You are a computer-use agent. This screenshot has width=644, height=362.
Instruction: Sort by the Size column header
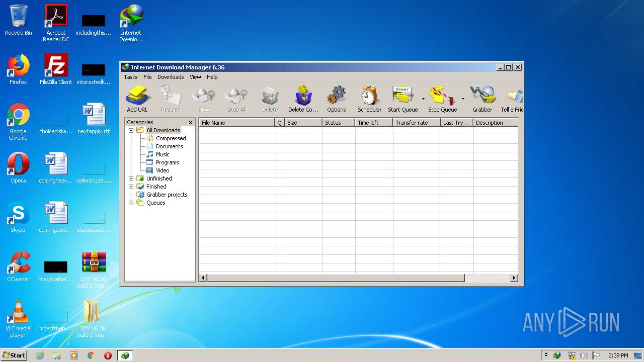click(303, 123)
